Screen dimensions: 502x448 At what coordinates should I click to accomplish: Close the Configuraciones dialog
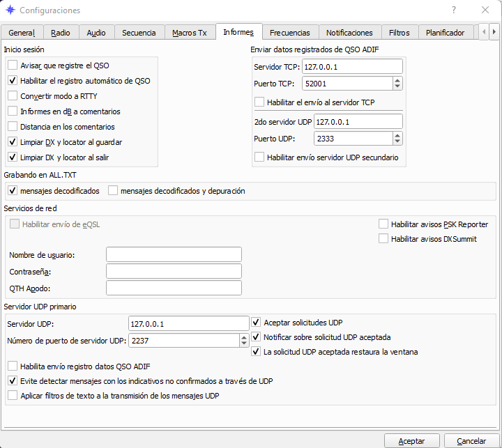[x=485, y=10]
